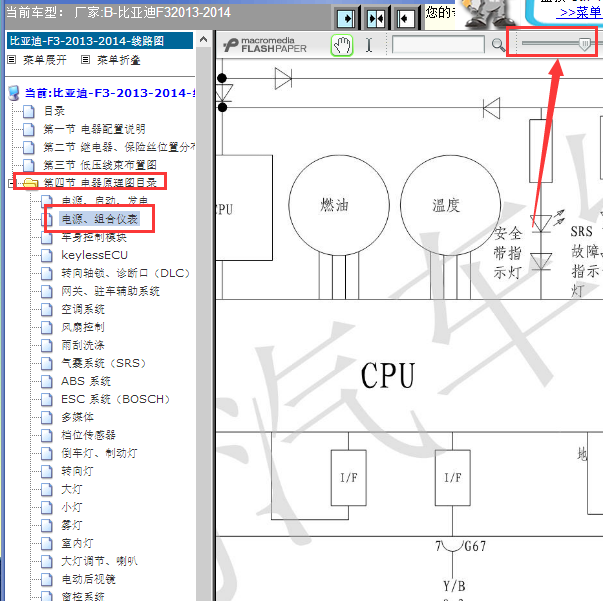Image resolution: width=603 pixels, height=601 pixels.
Task: Select the 比亚迪-F3-2013-2014-线路图 header tab
Action: point(100,40)
